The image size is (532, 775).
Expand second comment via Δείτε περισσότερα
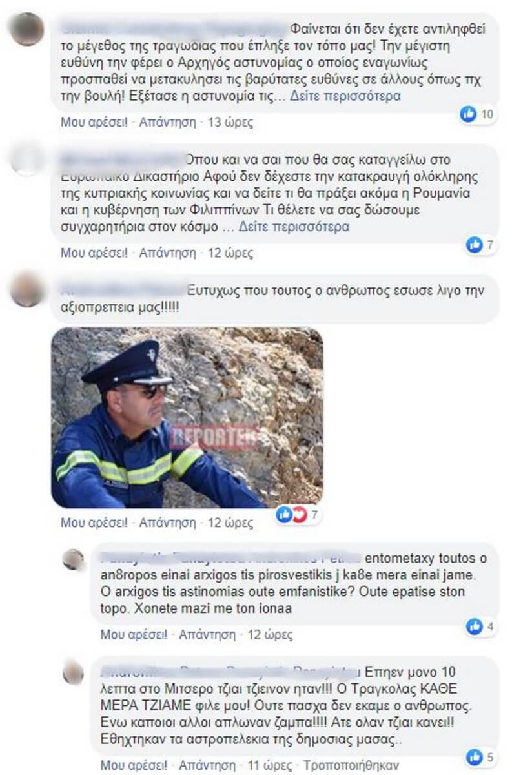pos(294,227)
